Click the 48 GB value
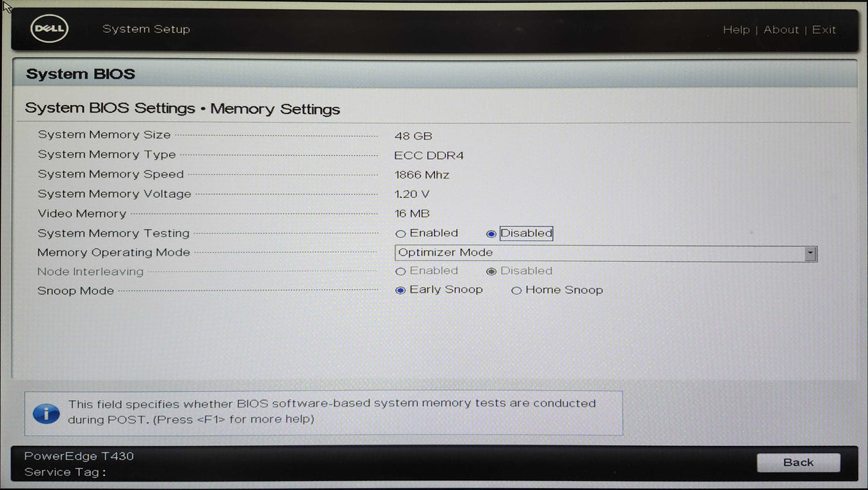868x490 pixels. [413, 136]
